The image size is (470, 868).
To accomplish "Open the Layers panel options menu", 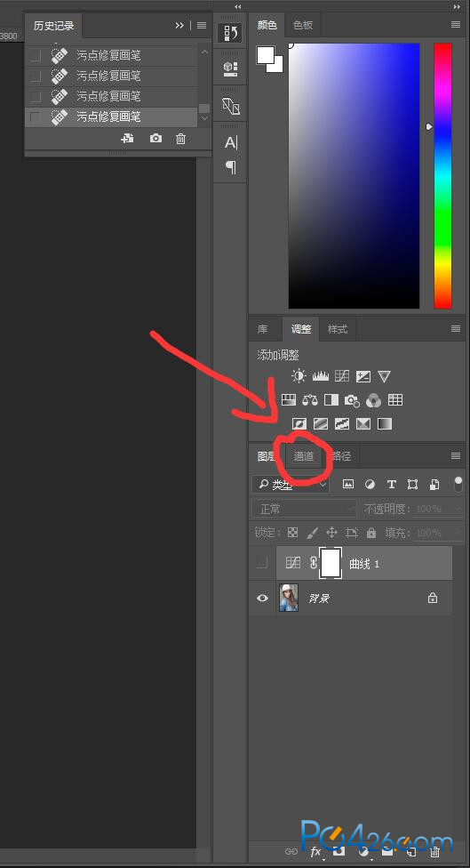I will (x=456, y=456).
